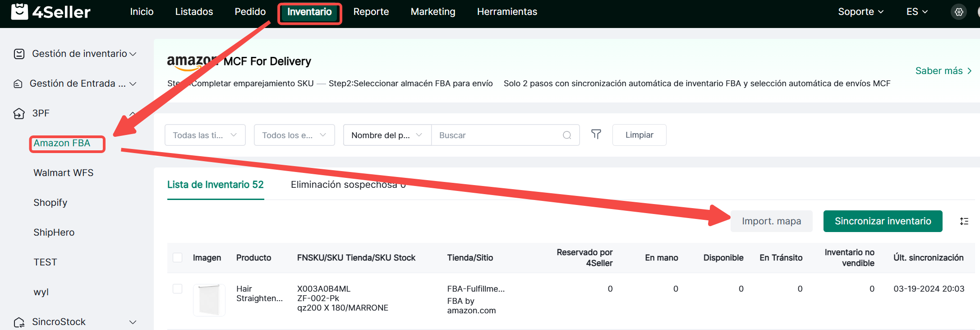This screenshot has width=980, height=330.
Task: Switch to Eliminación sospechosa tab
Action: click(x=348, y=185)
